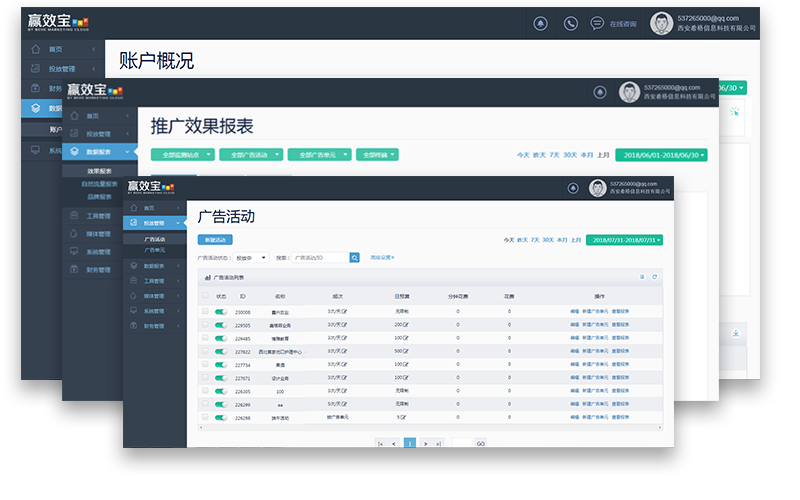This screenshot has height=500, width=800.
Task: Click the phone icon in top header
Action: [x=571, y=23]
